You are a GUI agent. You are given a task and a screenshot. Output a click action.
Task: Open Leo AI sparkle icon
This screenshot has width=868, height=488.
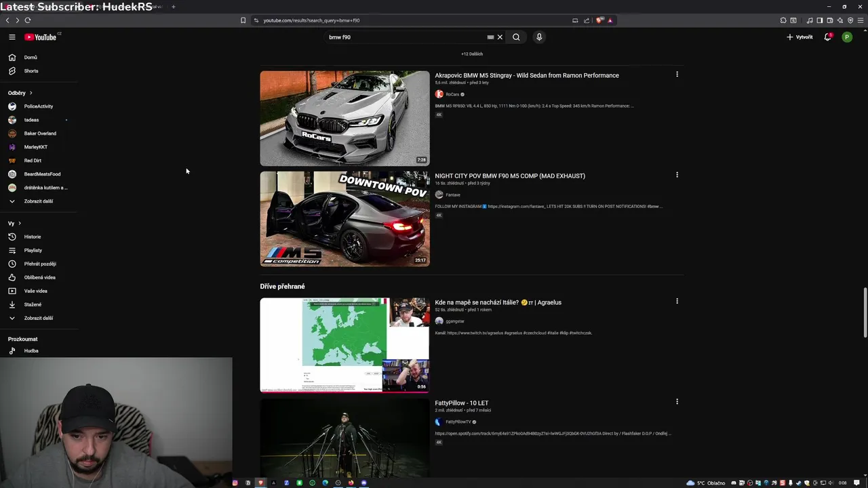tap(840, 20)
